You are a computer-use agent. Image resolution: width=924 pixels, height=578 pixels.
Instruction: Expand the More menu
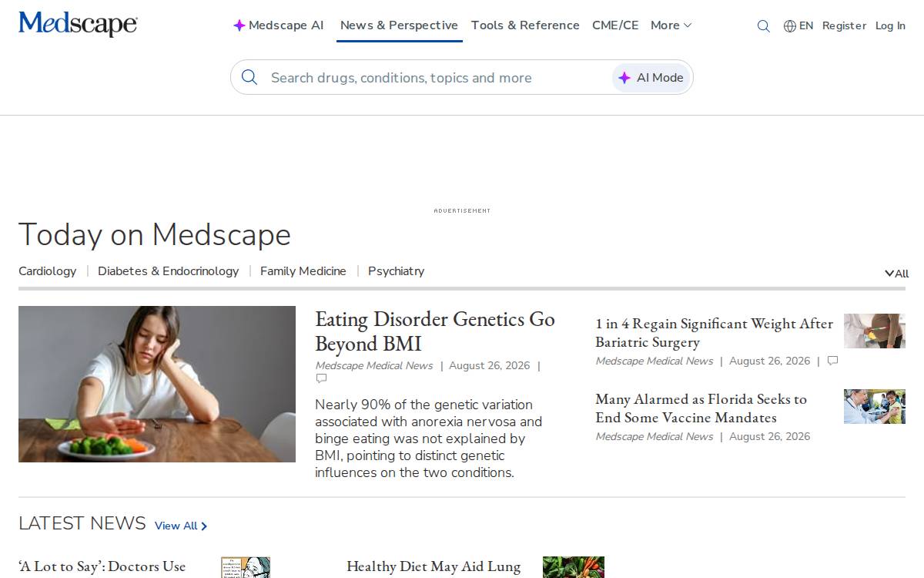tap(671, 25)
